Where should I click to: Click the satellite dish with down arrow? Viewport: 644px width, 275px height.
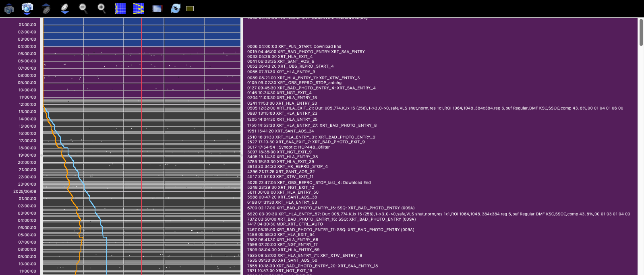(64, 8)
